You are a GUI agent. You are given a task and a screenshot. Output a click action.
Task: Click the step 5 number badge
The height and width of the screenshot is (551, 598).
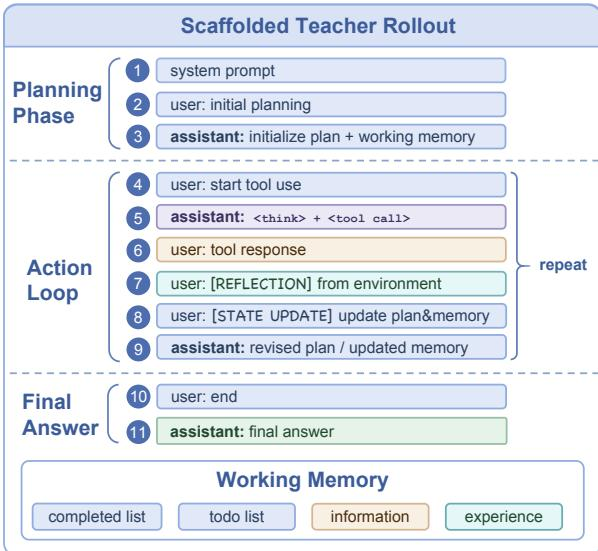click(138, 218)
